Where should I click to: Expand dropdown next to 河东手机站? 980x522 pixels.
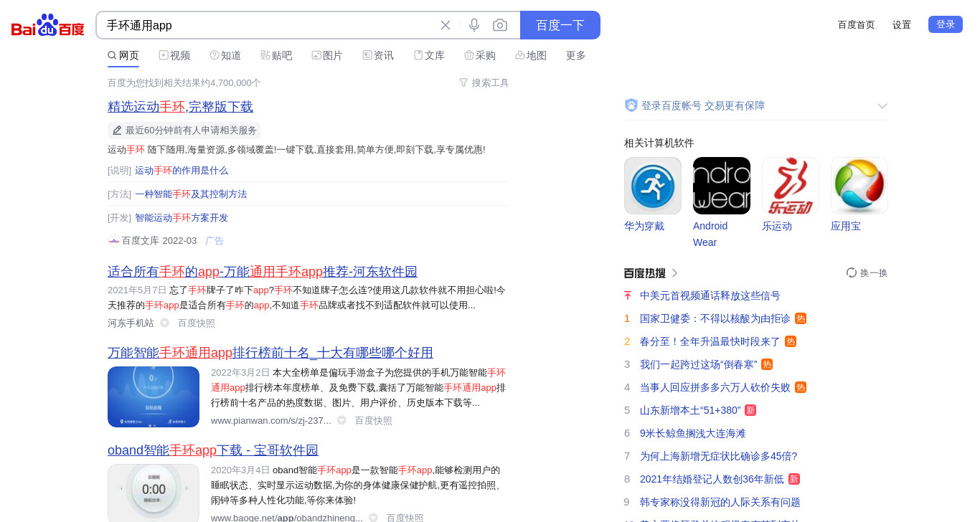click(x=165, y=323)
